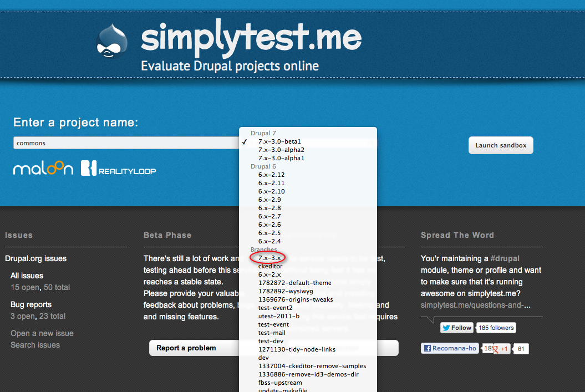Click the 50 total issues count
Viewport: 585px width, 392px height.
tap(57, 287)
